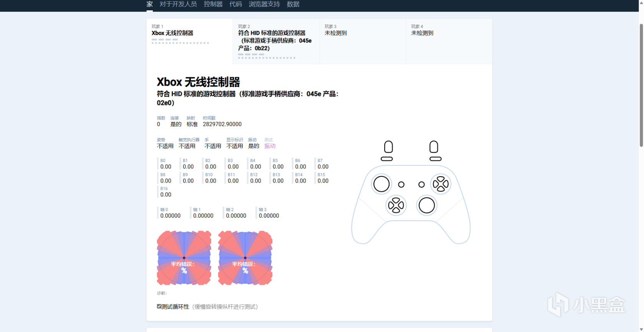644x332 pixels.
Task: Click the B12 button value 0.00
Action: (x=256, y=181)
